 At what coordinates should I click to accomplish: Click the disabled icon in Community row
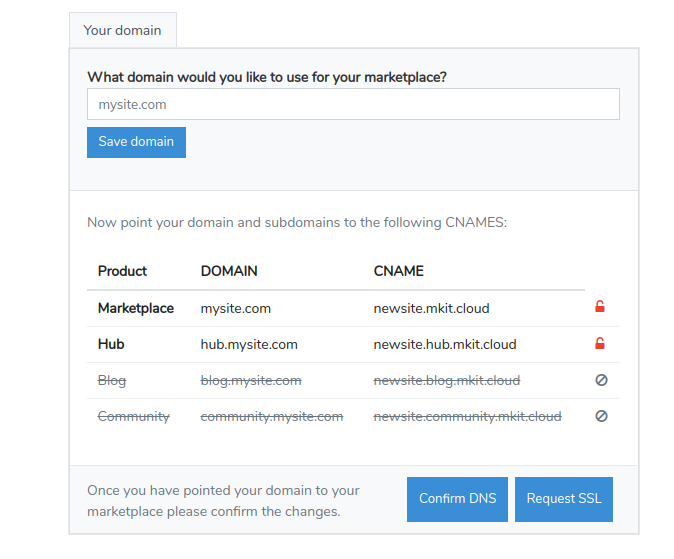[601, 416]
